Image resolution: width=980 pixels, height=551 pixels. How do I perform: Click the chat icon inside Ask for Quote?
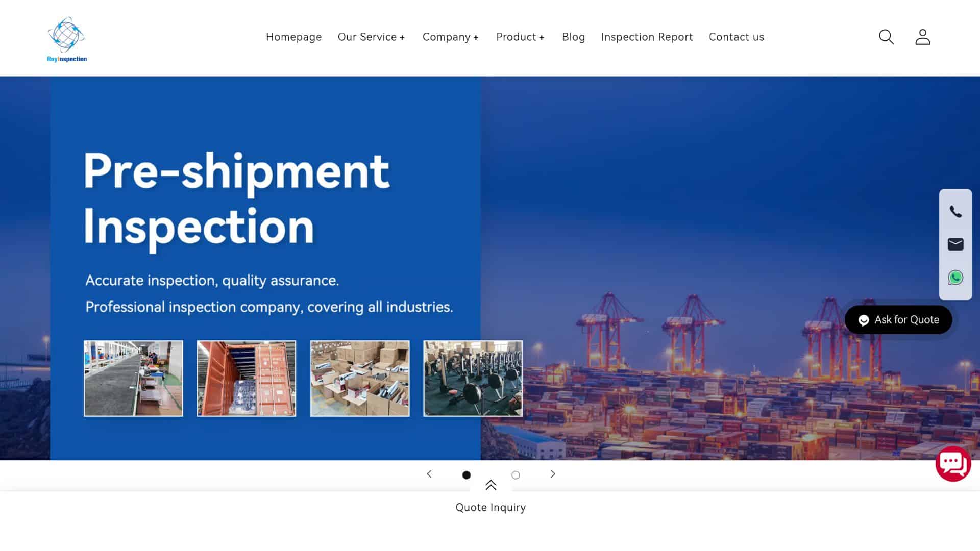(x=863, y=320)
